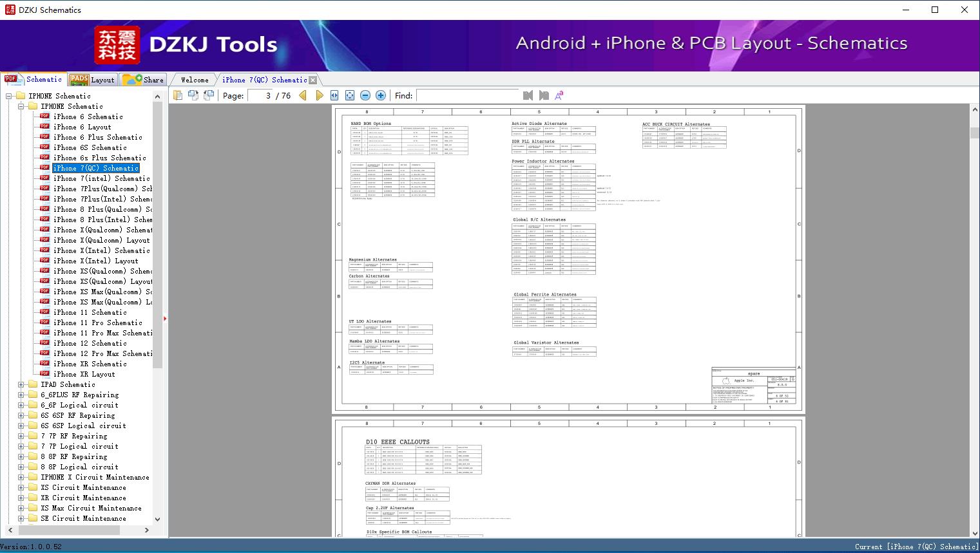The image size is (980, 553).
Task: Open iPhone X(Intel) Layout
Action: pyautogui.click(x=95, y=261)
